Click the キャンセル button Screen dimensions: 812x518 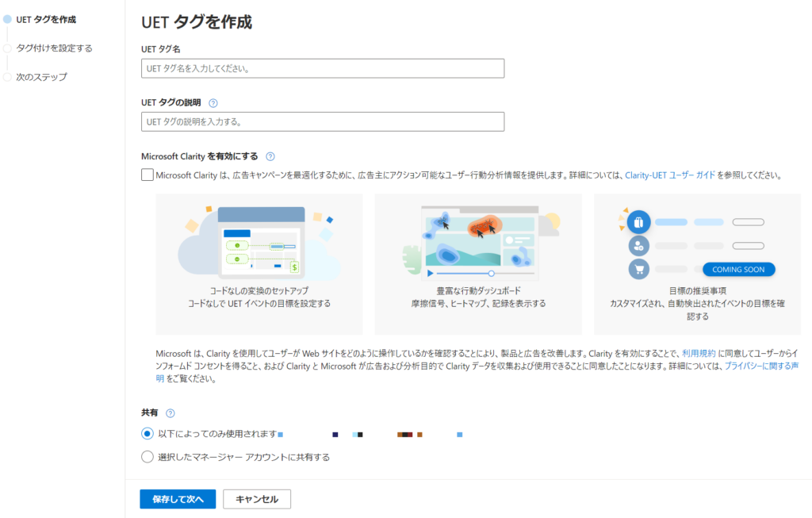tap(257, 499)
